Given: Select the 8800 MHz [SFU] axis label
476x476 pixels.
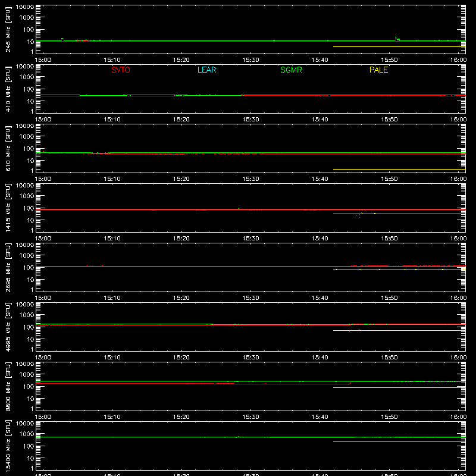Looking at the screenshot, I should point(8,386).
